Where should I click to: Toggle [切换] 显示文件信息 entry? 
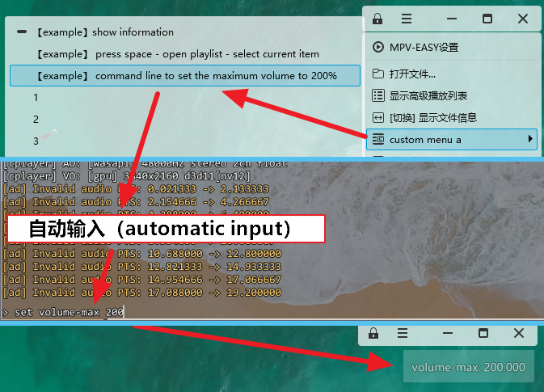tap(452, 118)
